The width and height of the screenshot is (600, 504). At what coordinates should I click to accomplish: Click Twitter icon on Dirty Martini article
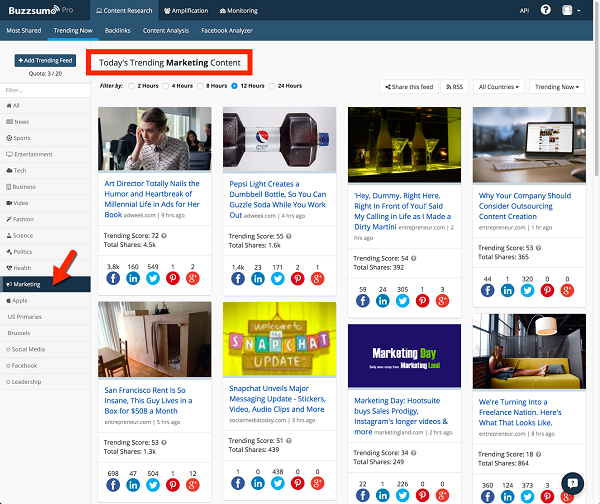(x=403, y=301)
